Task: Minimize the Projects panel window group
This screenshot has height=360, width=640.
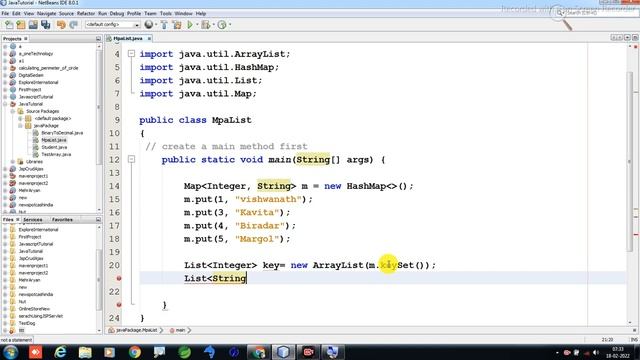Action: pos(98,38)
